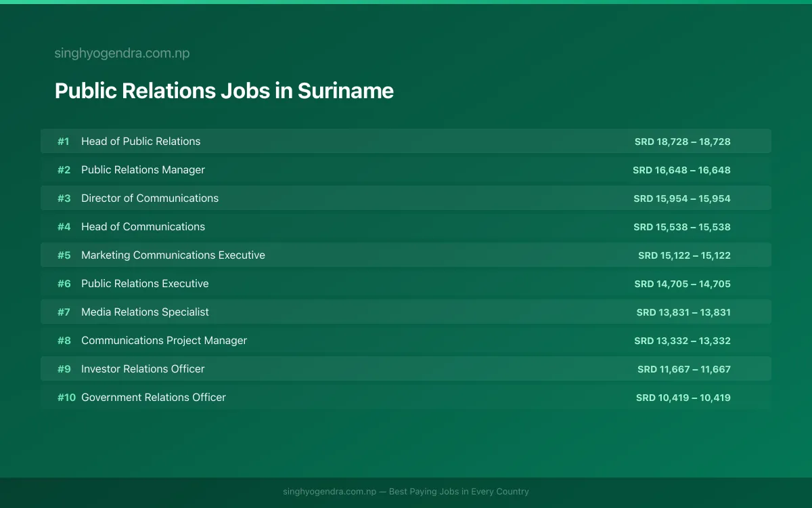Screen dimensions: 812x508
Task: Select the 'Government Relations Officer' job title
Action: 154,398
